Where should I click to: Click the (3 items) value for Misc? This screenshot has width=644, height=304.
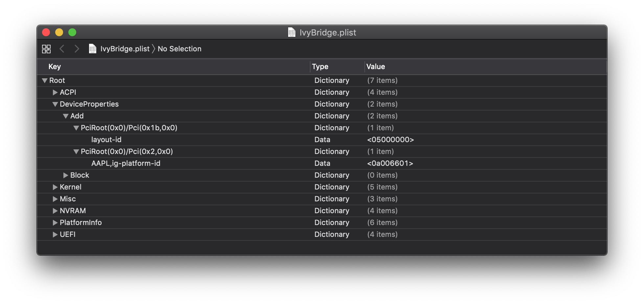point(382,199)
